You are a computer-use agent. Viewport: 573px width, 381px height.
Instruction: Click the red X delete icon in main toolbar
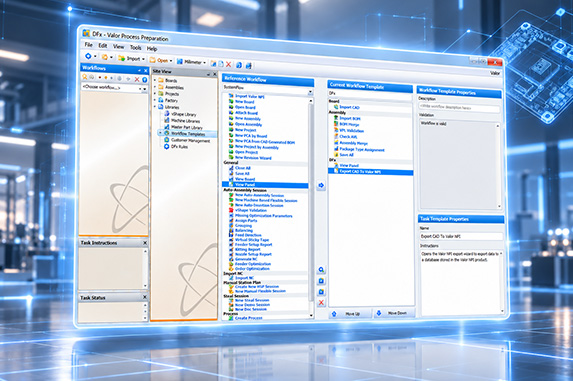click(229, 64)
